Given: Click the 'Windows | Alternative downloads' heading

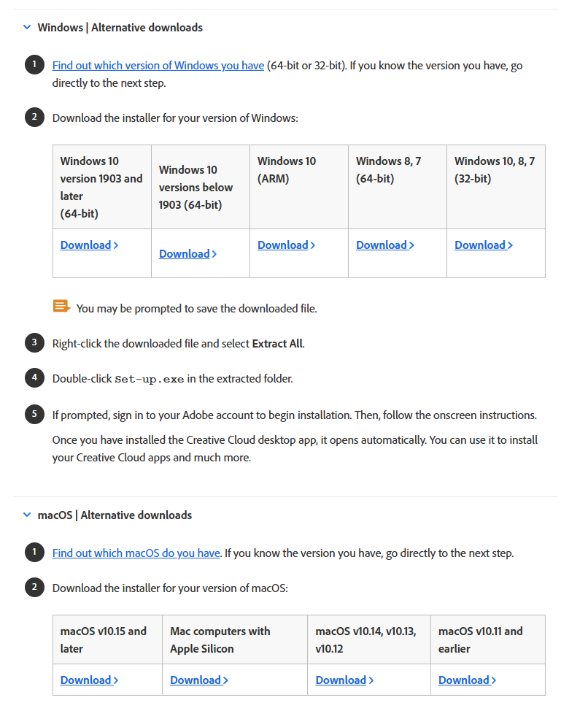Looking at the screenshot, I should 120,28.
